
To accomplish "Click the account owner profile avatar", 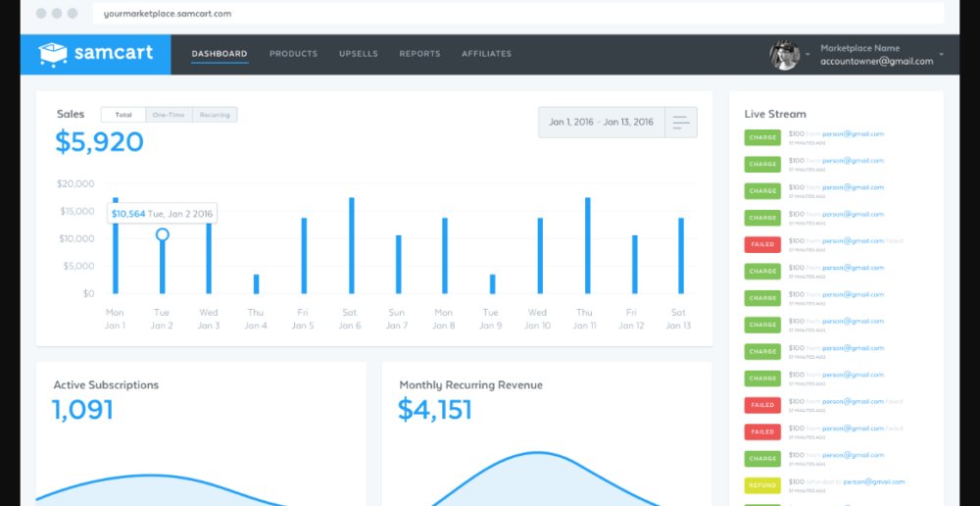I will [x=785, y=55].
